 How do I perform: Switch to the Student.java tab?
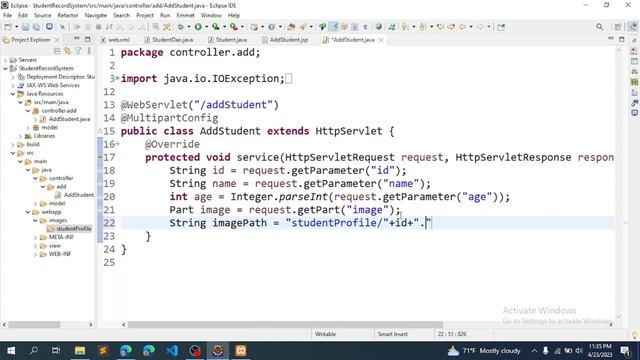pyautogui.click(x=228, y=40)
